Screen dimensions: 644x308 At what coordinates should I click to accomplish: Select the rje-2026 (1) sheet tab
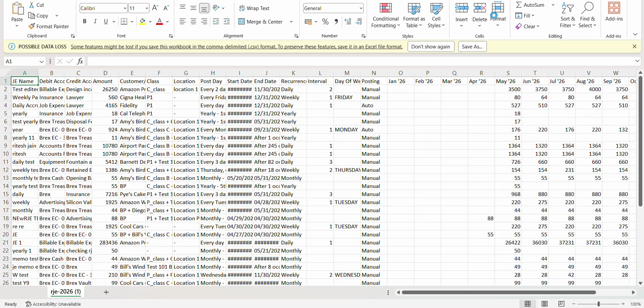click(66, 292)
